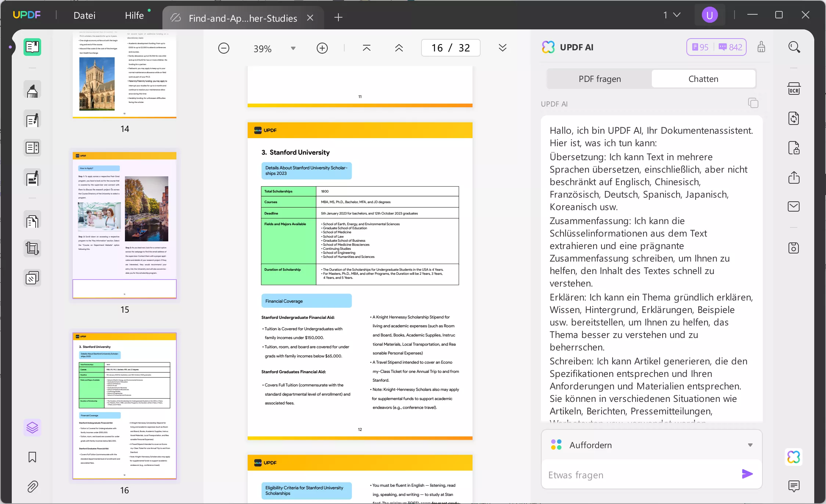The width and height of the screenshot is (826, 504).
Task: Click the send arrow in chat box
Action: tap(747, 474)
